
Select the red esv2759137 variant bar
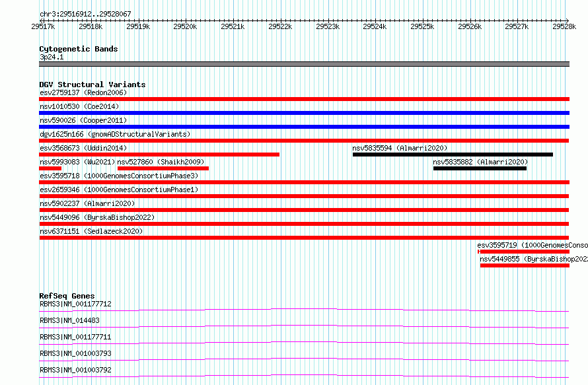click(304, 99)
